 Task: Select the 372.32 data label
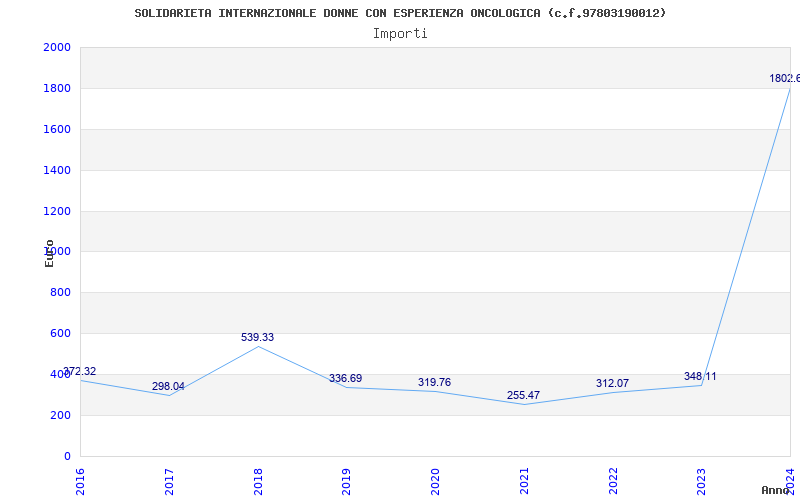pos(80,371)
